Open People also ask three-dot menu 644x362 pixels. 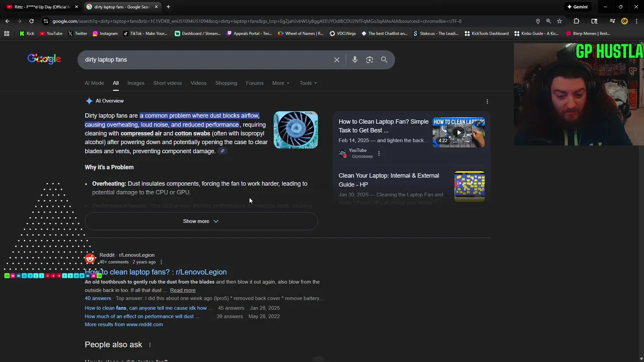click(149, 345)
